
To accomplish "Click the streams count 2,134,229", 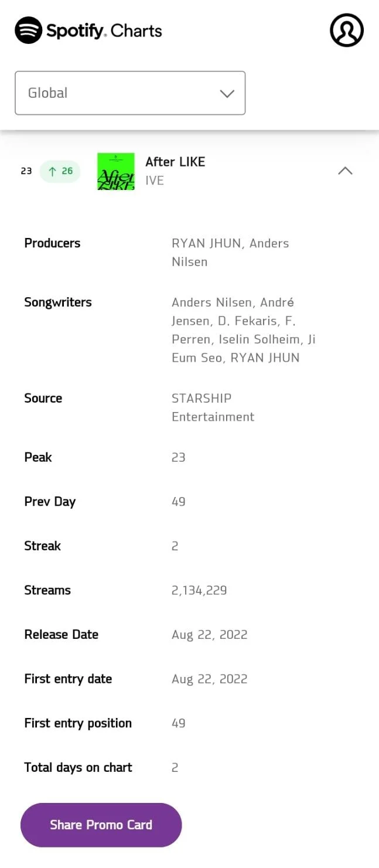I will [x=199, y=590].
